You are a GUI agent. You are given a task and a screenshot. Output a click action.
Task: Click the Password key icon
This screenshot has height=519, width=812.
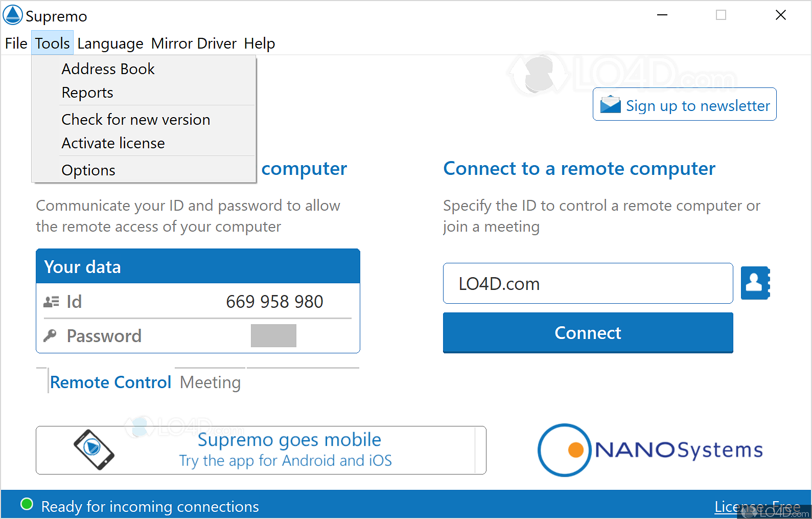tap(50, 335)
